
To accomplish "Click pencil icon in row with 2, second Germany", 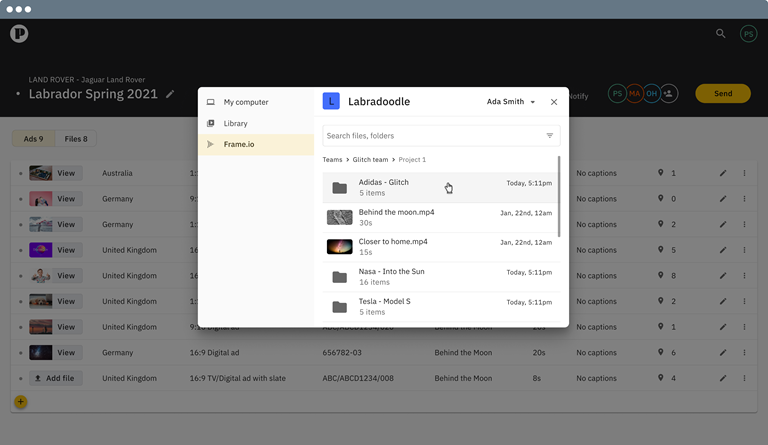I will click(x=723, y=224).
